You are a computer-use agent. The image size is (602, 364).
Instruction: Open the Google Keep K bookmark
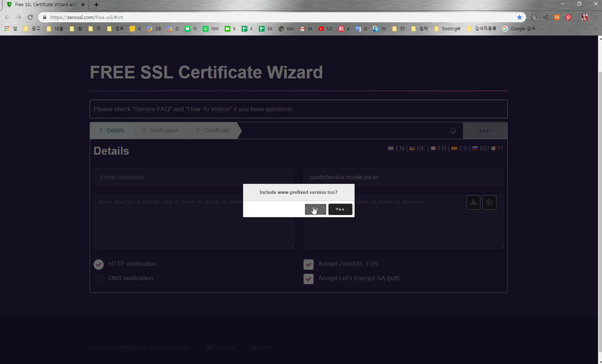[135, 28]
